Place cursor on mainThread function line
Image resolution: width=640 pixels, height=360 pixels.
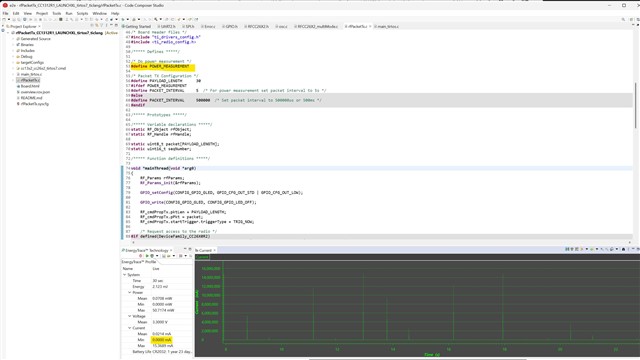(x=163, y=168)
